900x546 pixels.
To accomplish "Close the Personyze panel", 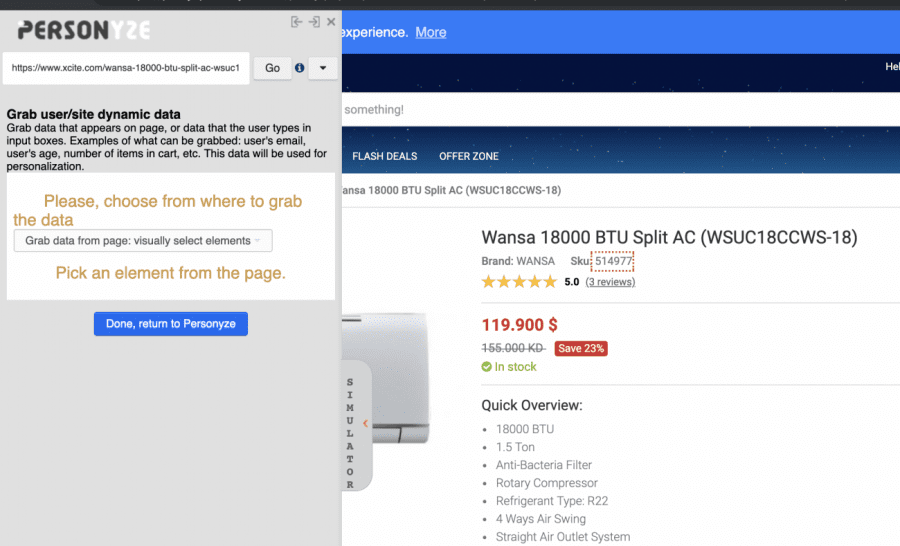I will [x=331, y=22].
